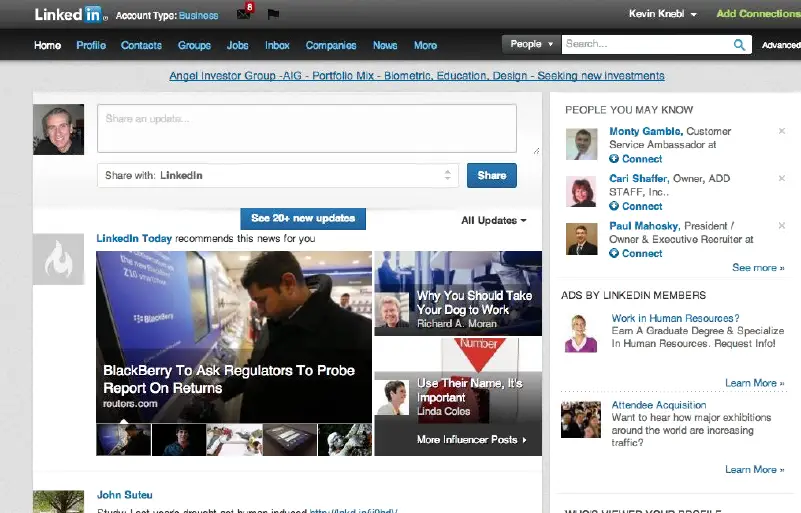Dismiss Monty Gamble suggestion with X
The height and width of the screenshot is (513, 801).
click(x=782, y=131)
